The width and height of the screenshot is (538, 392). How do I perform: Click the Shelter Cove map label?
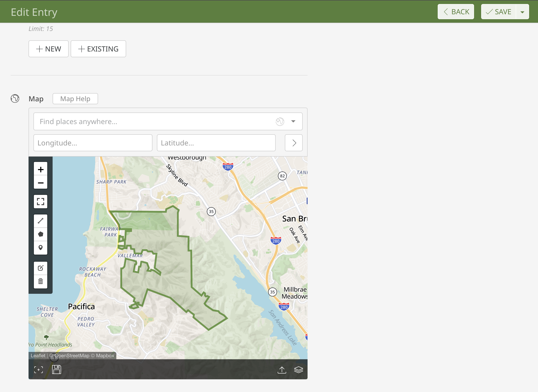pyautogui.click(x=47, y=312)
